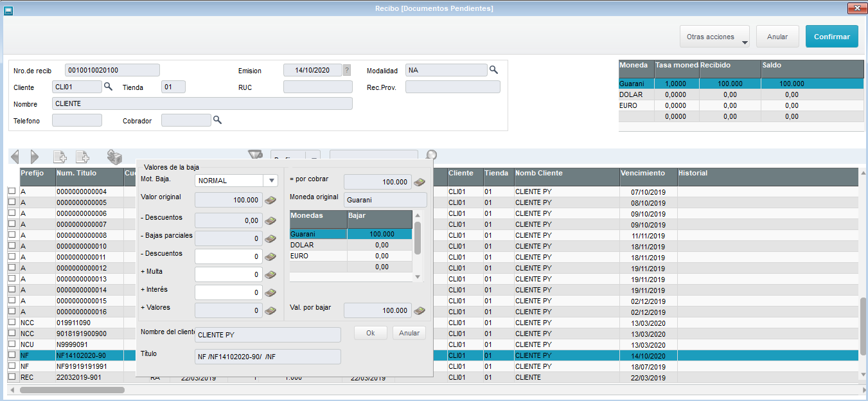Click the top toolbar Anular button

[x=777, y=37]
